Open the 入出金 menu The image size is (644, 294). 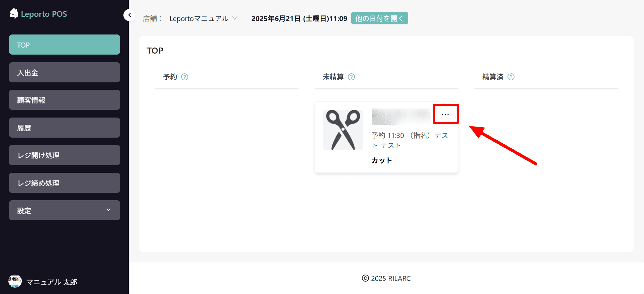[64, 72]
